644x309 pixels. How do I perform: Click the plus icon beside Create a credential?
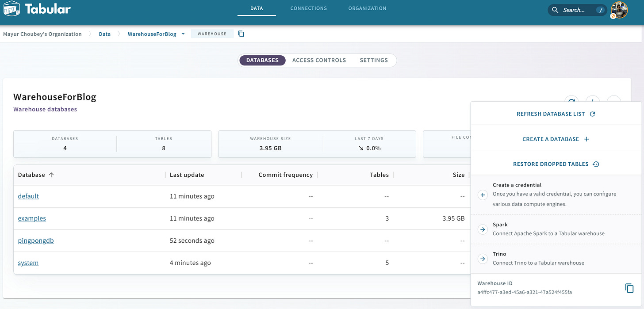483,195
